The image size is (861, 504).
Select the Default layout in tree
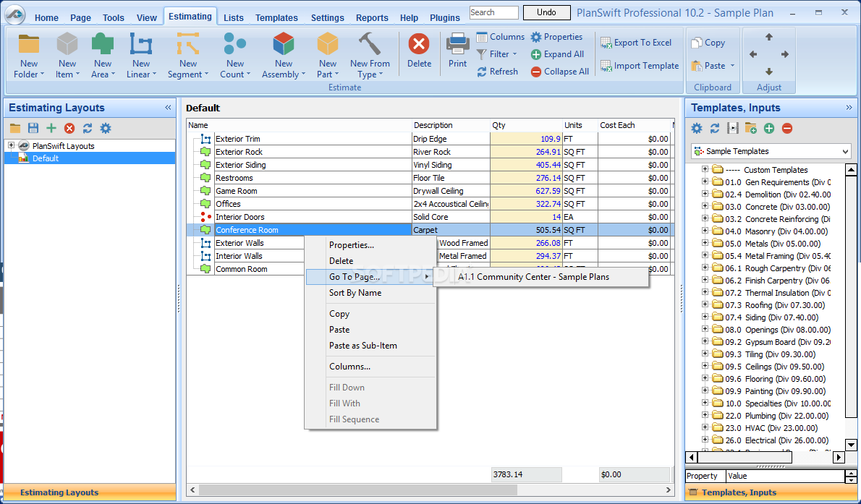pos(45,158)
